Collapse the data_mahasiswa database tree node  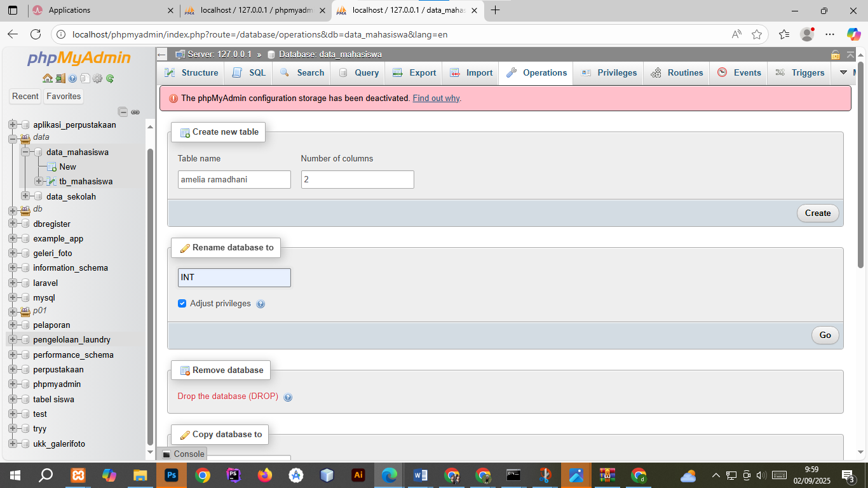click(x=25, y=152)
